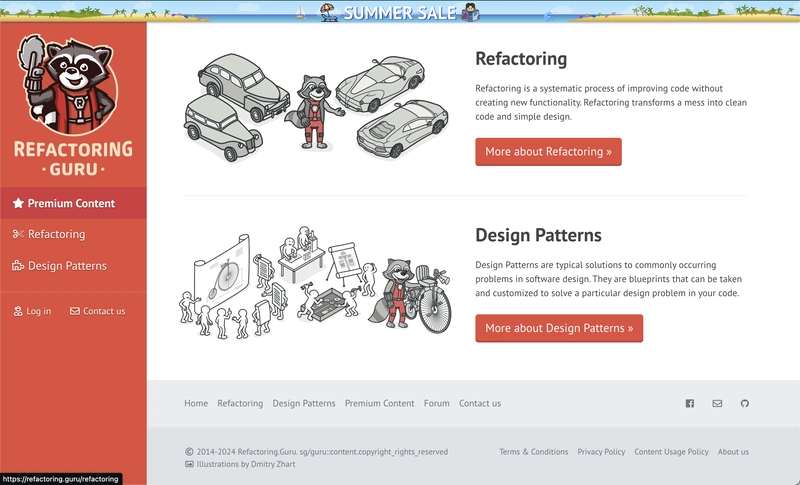The image size is (800, 485).
Task: Open Terms & Conditions link
Action: [x=534, y=451]
